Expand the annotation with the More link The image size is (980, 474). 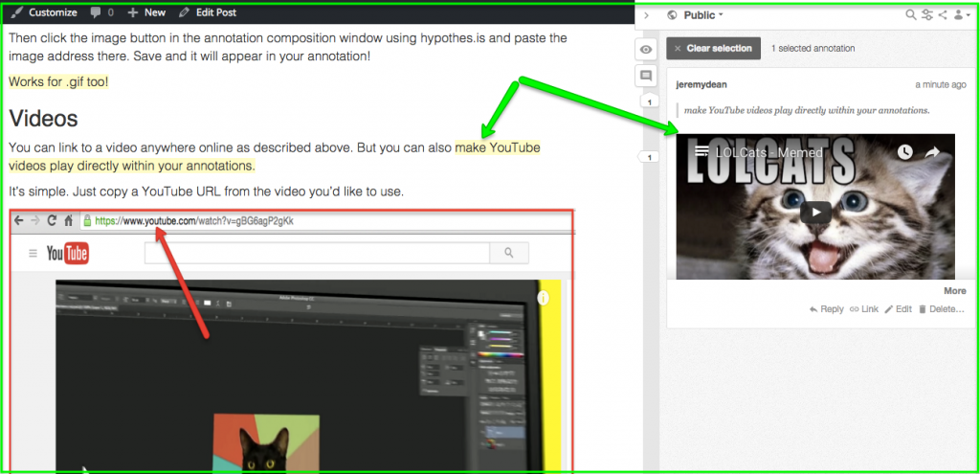pyautogui.click(x=955, y=291)
